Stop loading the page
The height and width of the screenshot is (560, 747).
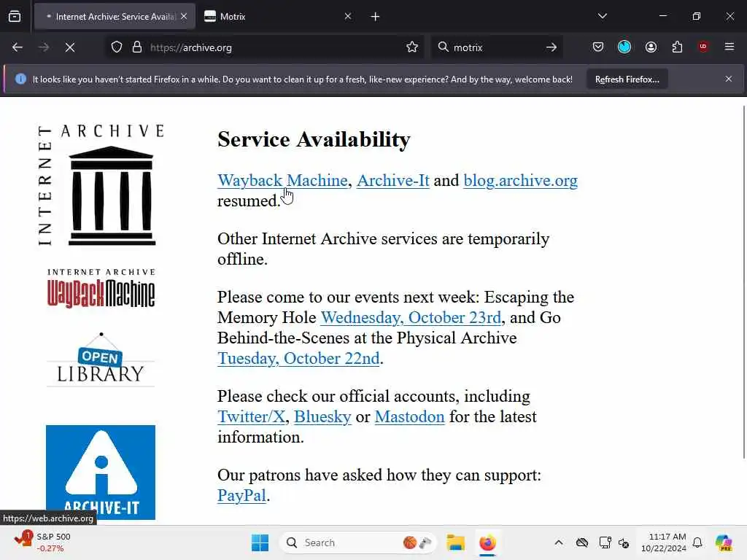coord(70,47)
